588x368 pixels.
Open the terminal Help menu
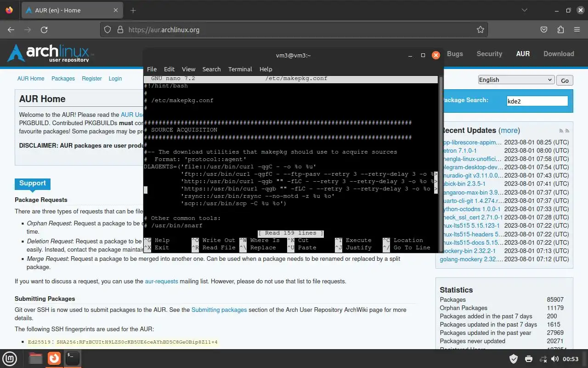click(266, 69)
